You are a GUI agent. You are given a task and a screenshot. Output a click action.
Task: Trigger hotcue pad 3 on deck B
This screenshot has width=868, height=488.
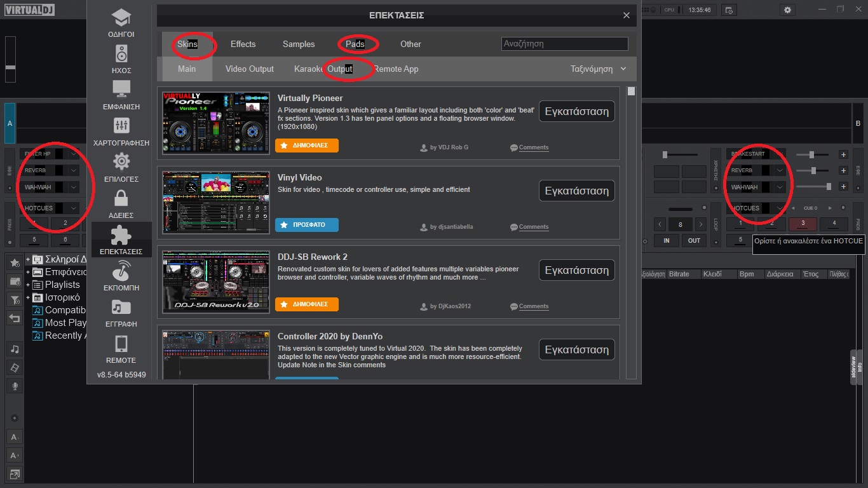(x=803, y=224)
